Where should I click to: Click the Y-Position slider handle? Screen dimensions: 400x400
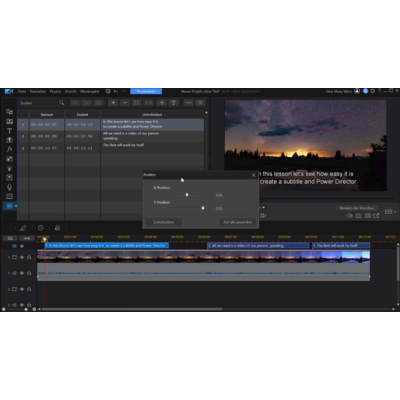203,208
